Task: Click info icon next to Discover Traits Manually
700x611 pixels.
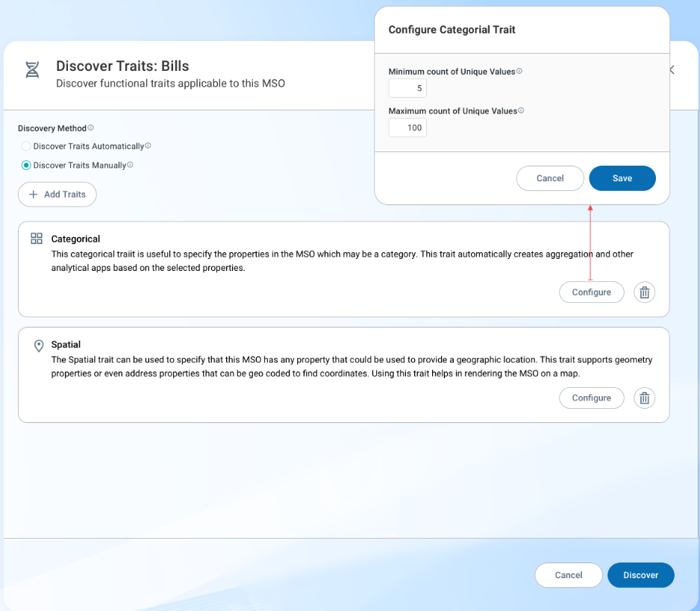Action: [x=130, y=165]
